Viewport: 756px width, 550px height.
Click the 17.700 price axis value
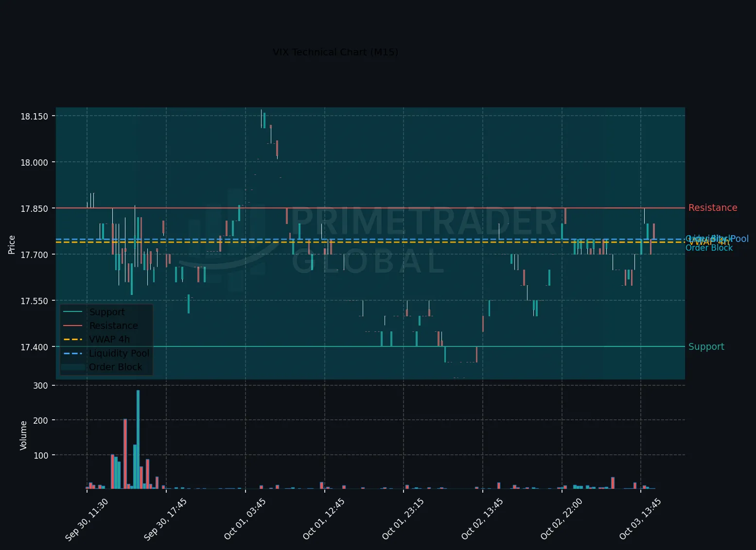pyautogui.click(x=34, y=255)
